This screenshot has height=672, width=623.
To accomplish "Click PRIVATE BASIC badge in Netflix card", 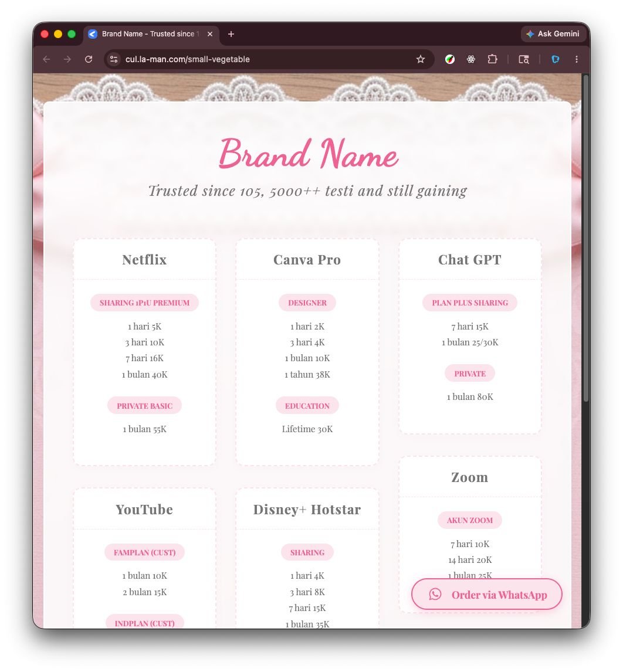I will [x=144, y=406].
